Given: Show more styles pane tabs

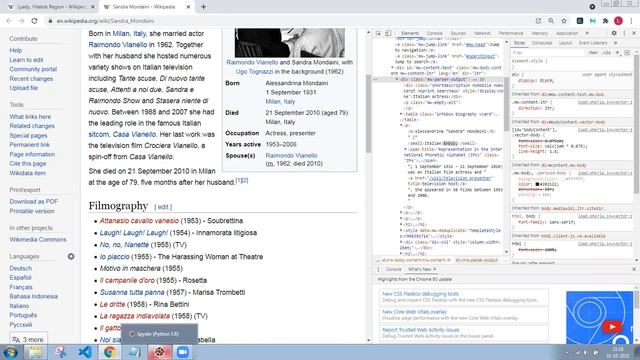Looking at the screenshot, I should tap(616, 43).
